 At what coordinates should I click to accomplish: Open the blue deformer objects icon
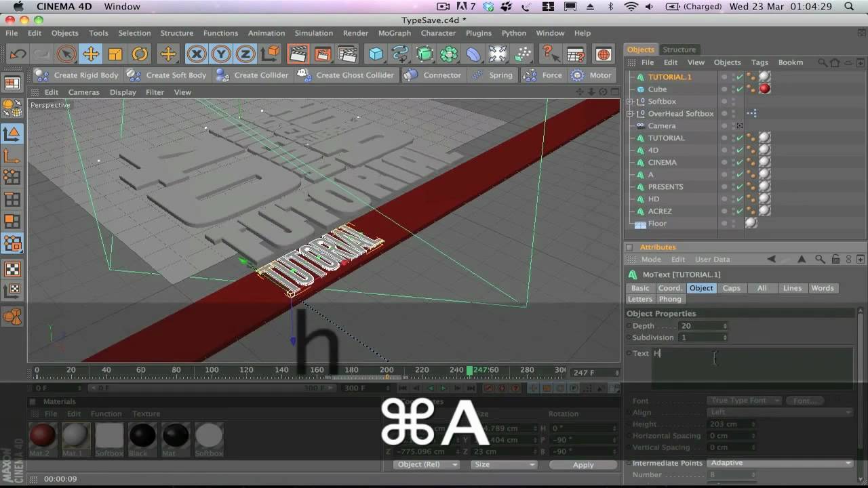(473, 54)
